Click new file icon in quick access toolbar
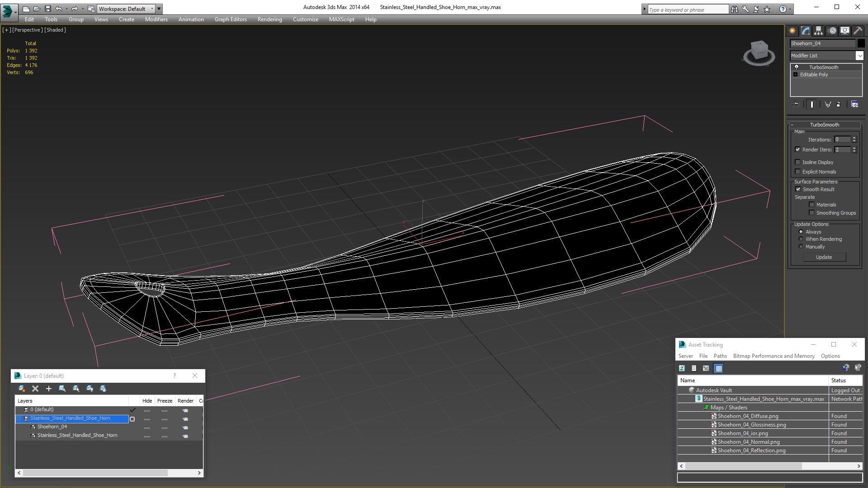Viewport: 868px width, 488px height. tap(26, 9)
